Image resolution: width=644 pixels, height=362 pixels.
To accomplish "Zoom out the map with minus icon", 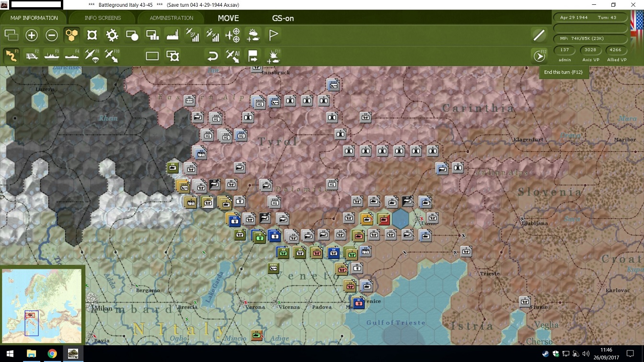I will click(52, 35).
